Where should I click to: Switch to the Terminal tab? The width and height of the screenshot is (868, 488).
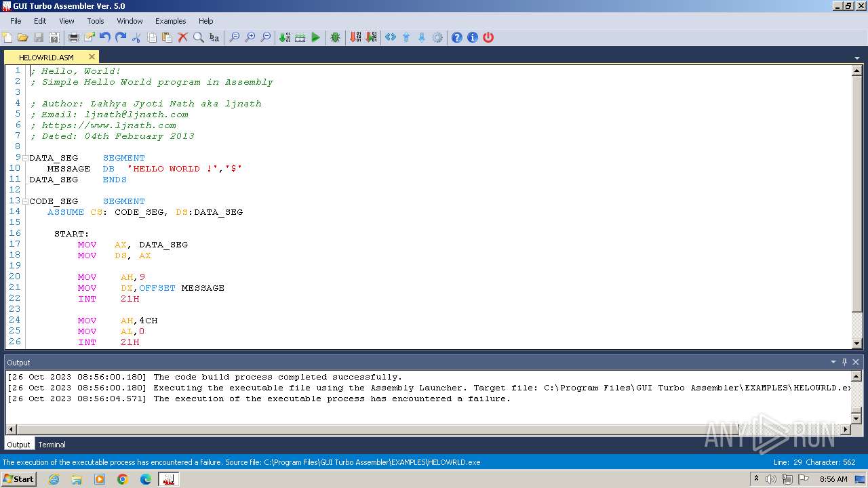[52, 445]
